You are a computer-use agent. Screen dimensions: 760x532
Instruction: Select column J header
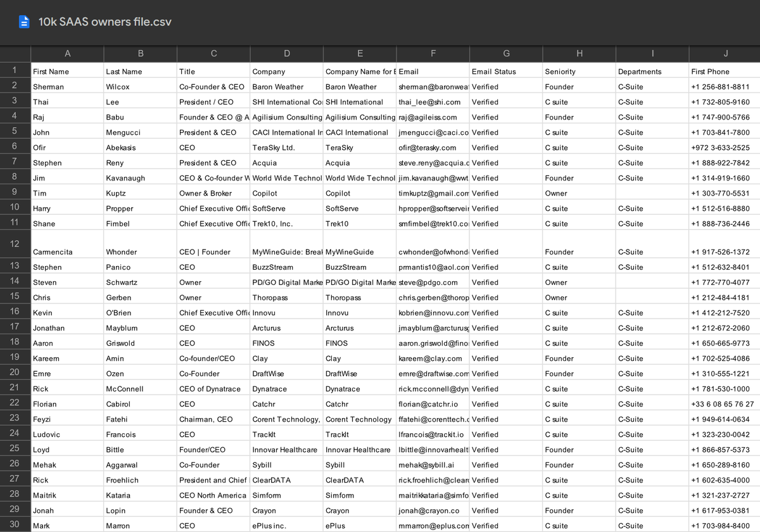(725, 54)
